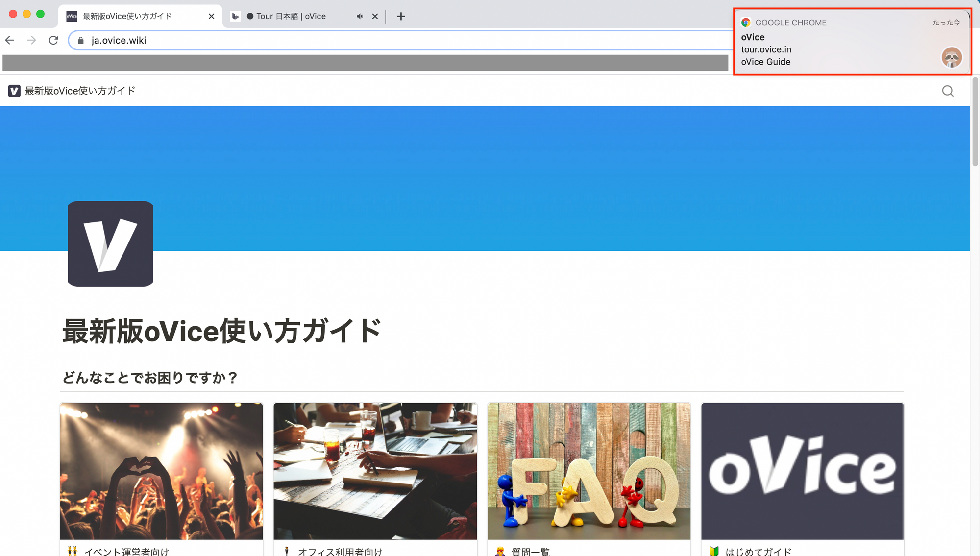Open a new browser tab
Viewport: 980px width, 556px height.
[401, 16]
